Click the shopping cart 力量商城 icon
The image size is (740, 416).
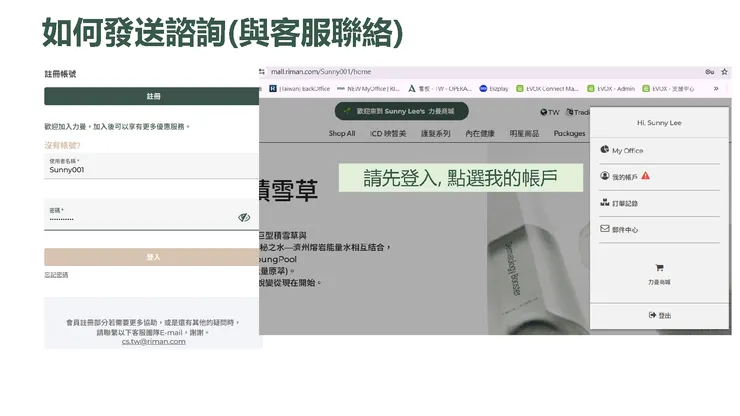[659, 268]
